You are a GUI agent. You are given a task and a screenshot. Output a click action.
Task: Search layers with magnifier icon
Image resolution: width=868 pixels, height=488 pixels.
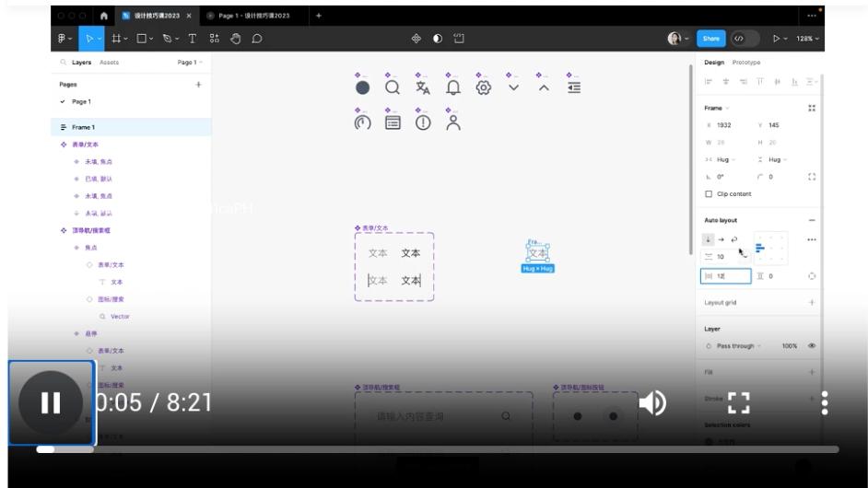point(63,62)
